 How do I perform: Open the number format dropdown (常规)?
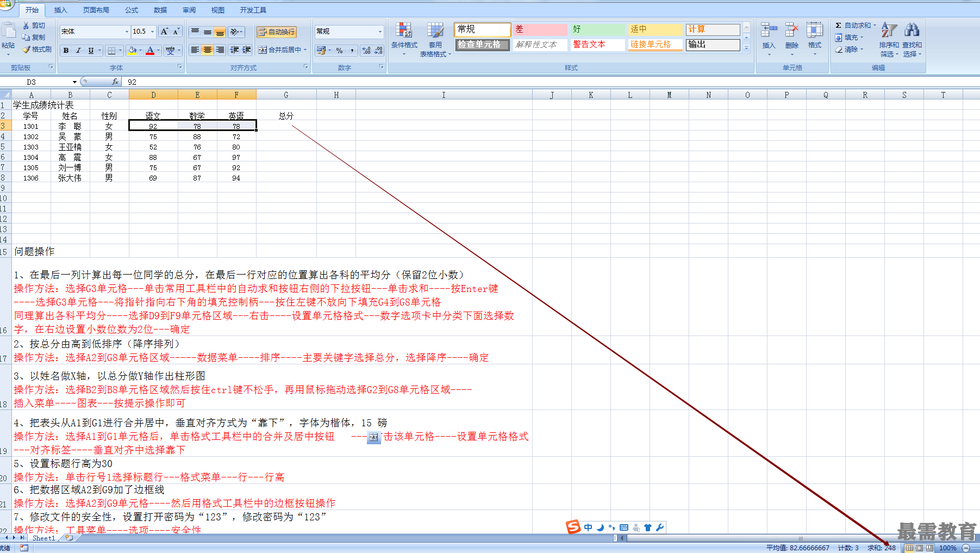(x=380, y=32)
